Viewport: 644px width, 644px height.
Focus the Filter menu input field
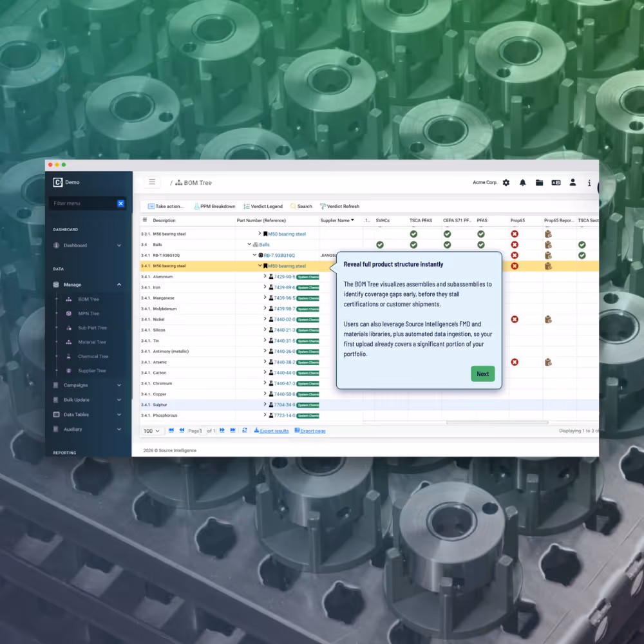83,204
